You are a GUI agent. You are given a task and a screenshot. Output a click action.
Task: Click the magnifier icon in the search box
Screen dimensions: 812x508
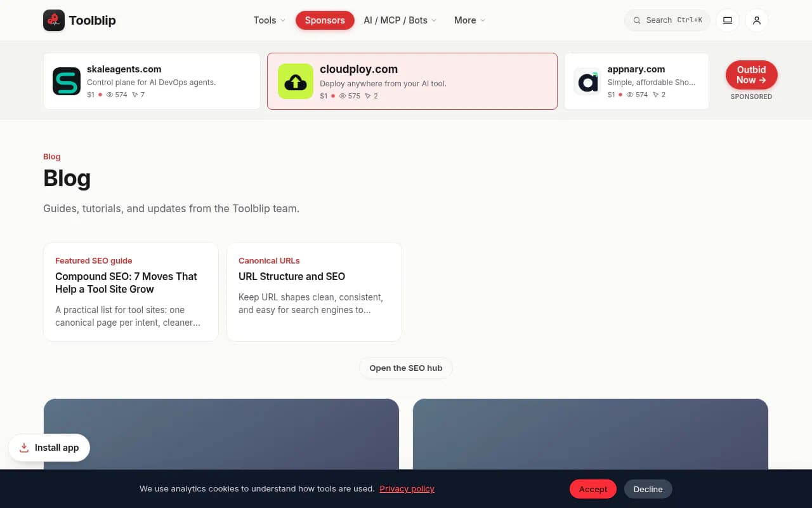click(637, 20)
